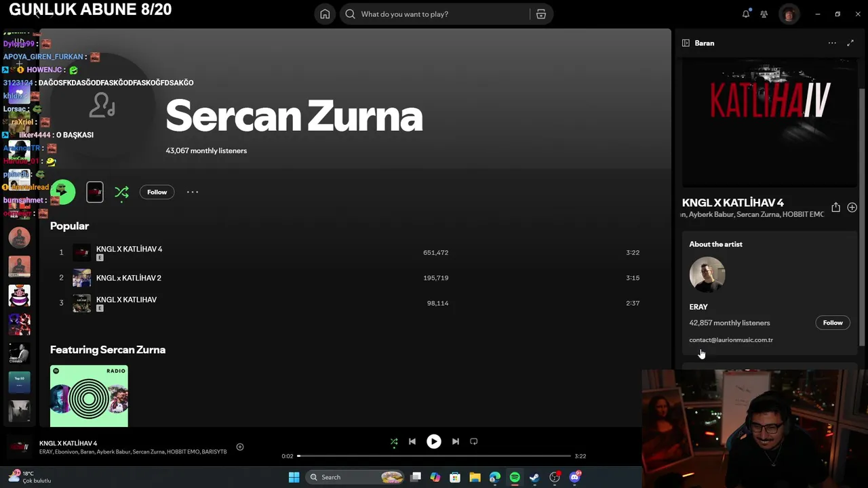The image size is (868, 488).
Task: Open the 18°C weather widget on the taskbar
Action: (31, 477)
